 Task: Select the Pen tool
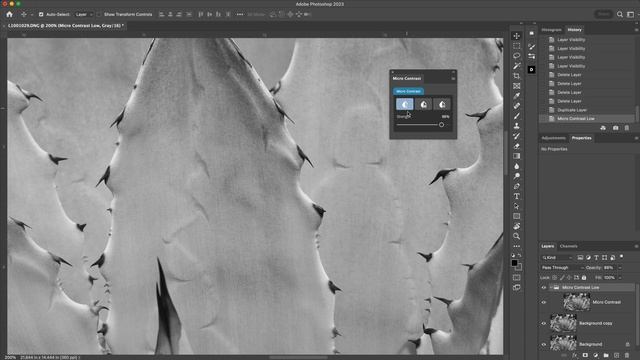click(517, 186)
